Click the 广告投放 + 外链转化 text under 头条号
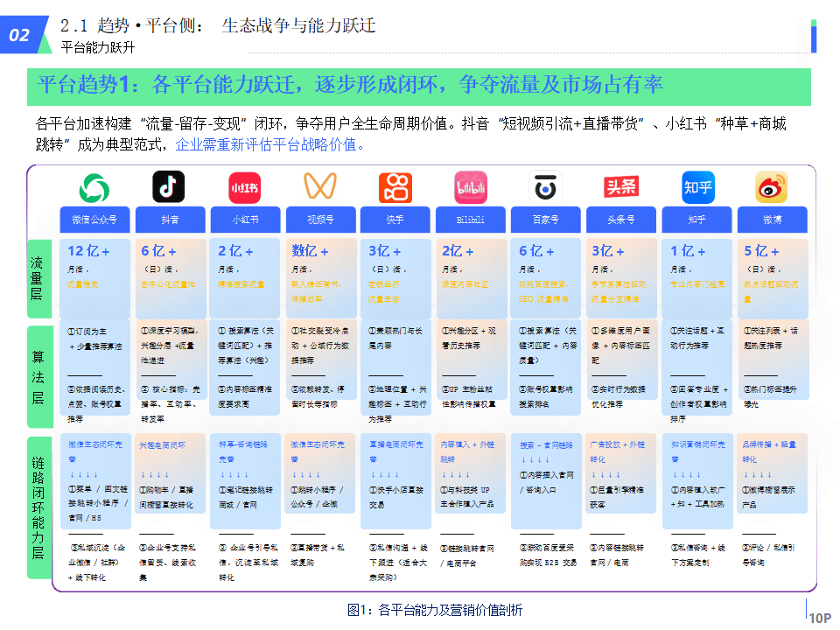The width and height of the screenshot is (840, 630). tap(618, 451)
